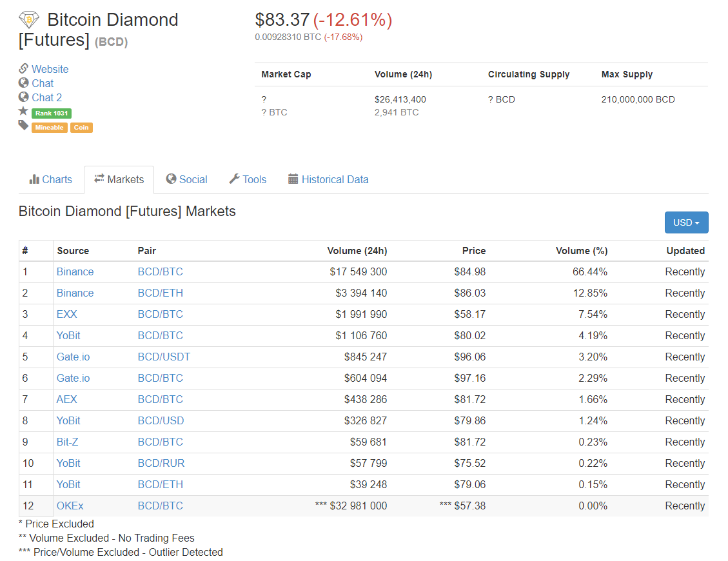Viewport: 728px width, 561px height.
Task: Click the Coin tag label
Action: click(x=81, y=128)
